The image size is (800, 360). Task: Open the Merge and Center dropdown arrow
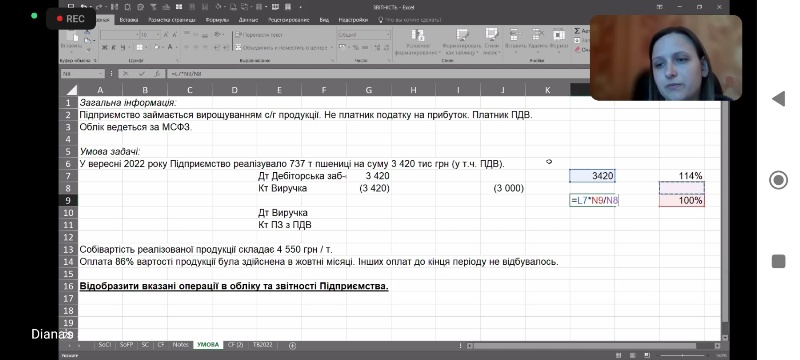tap(332, 47)
